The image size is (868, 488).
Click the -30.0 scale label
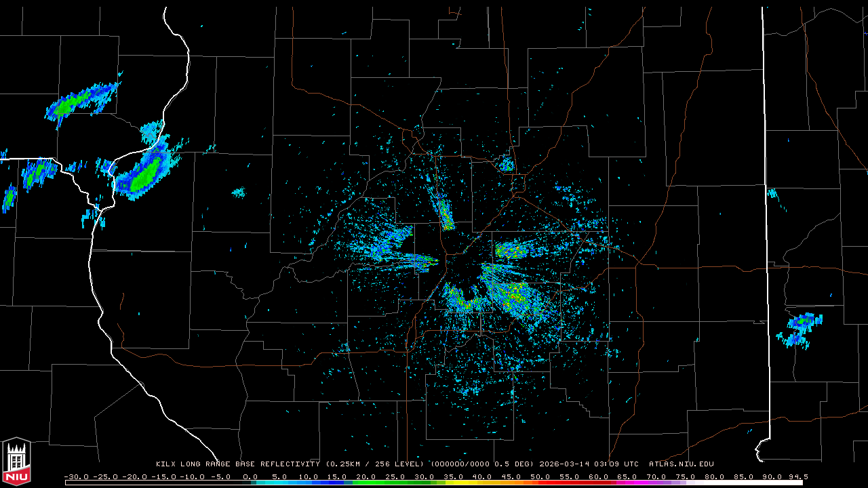tap(77, 476)
